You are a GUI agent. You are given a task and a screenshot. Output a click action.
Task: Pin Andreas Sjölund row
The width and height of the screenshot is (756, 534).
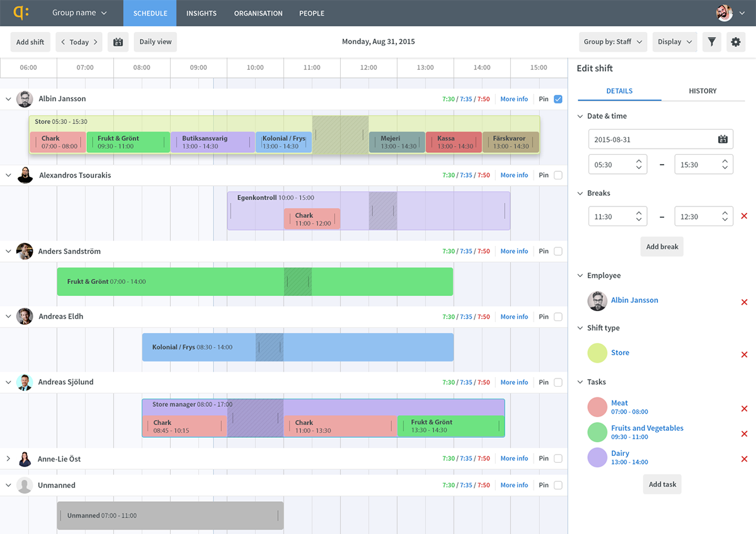558,382
